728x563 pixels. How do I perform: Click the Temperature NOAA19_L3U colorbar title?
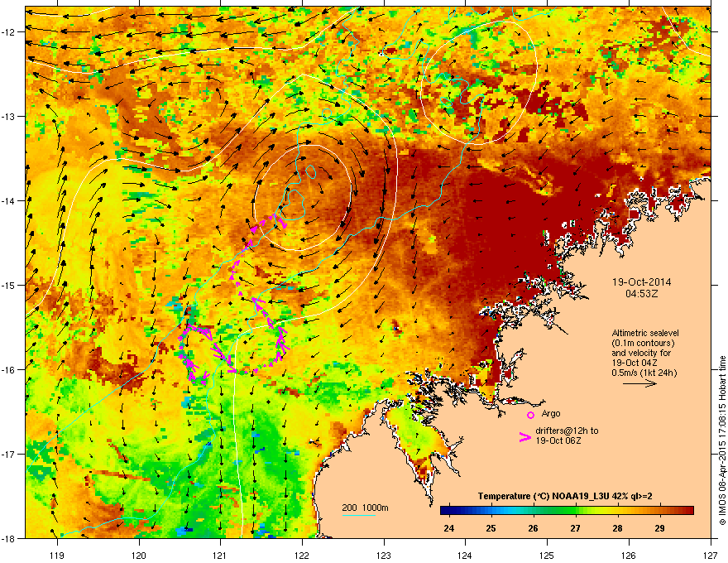point(564,496)
